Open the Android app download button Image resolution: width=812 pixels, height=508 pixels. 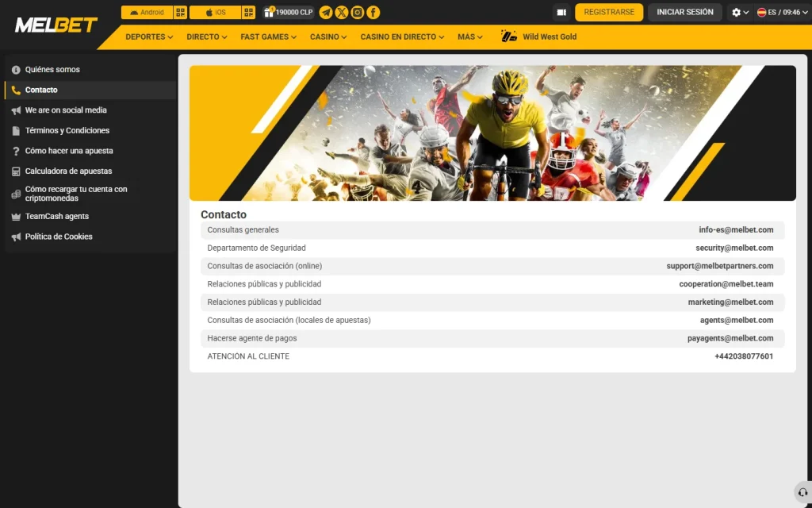pyautogui.click(x=147, y=13)
